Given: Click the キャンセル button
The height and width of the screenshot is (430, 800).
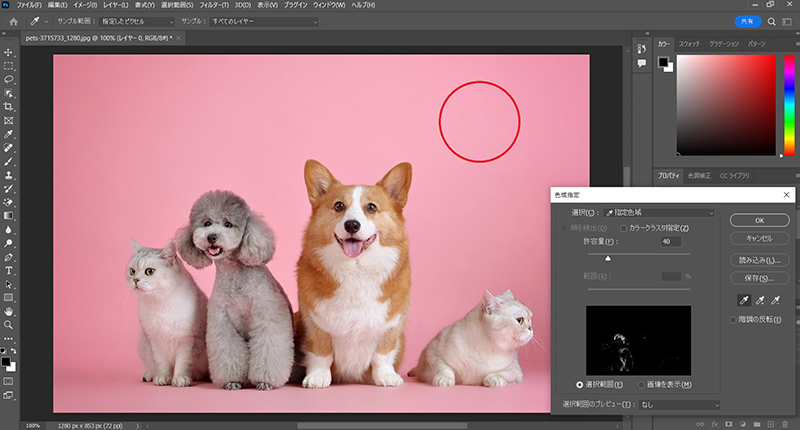Looking at the screenshot, I should pos(760,239).
